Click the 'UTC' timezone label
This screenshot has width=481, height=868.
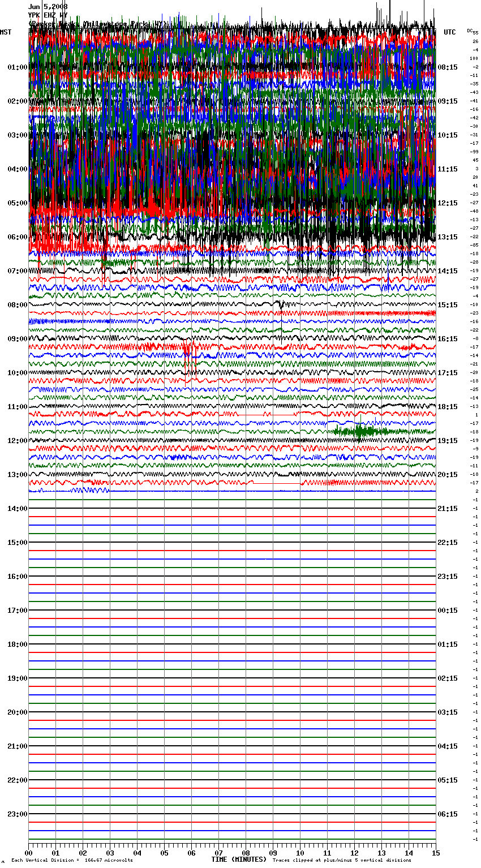tap(450, 32)
